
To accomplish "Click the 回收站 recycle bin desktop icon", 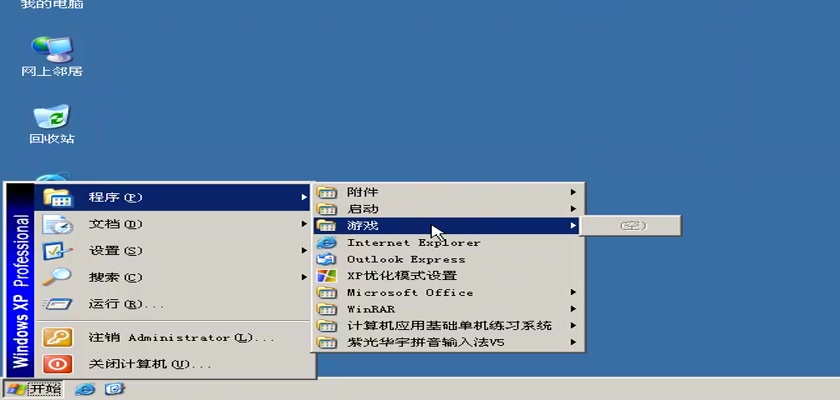I will point(52,116).
